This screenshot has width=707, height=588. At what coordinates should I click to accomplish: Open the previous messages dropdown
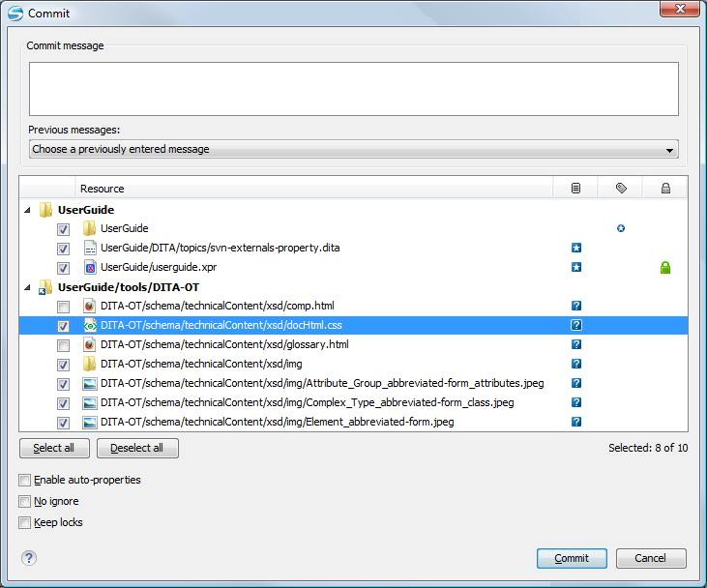point(353,150)
